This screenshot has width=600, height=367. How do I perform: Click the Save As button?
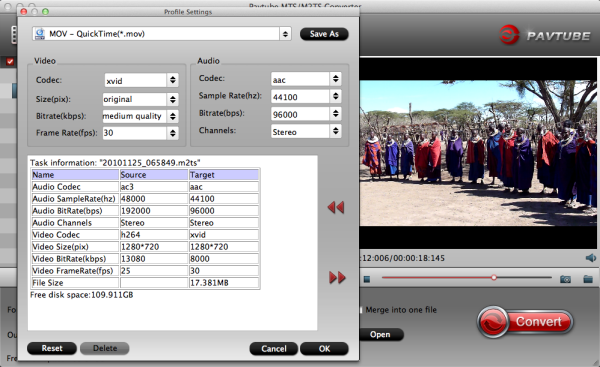(x=324, y=34)
